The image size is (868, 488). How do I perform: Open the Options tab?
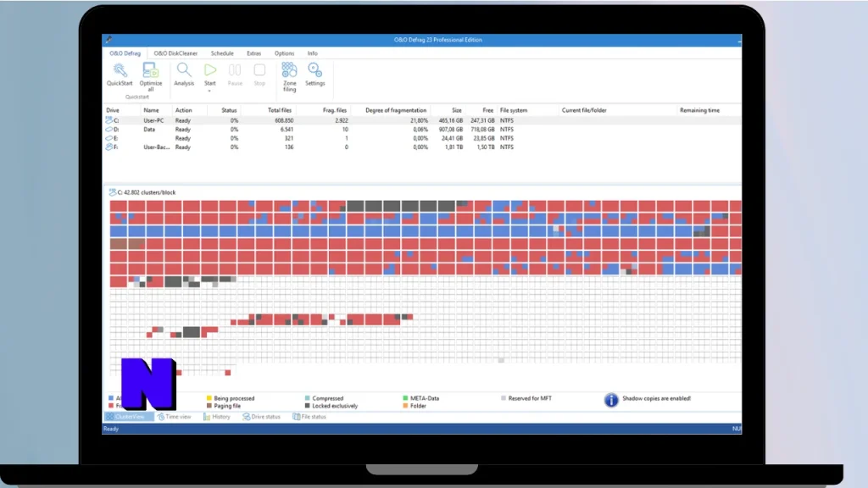point(284,53)
